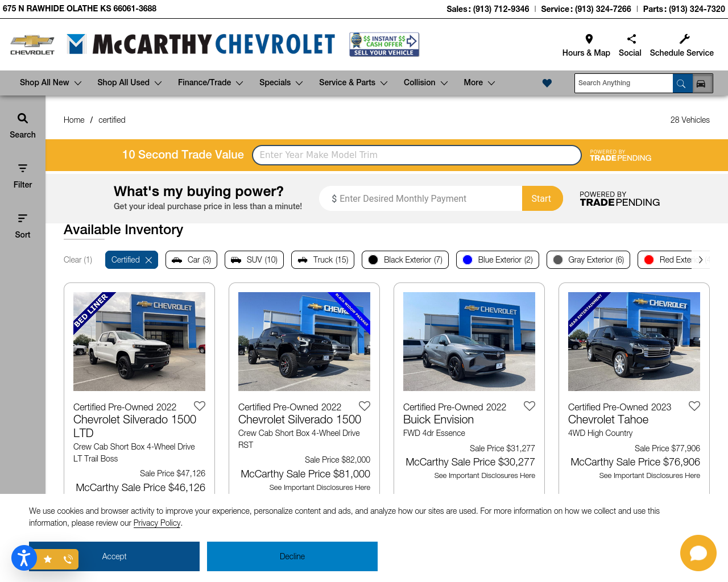Select the SUV (10) filter

coord(254,260)
